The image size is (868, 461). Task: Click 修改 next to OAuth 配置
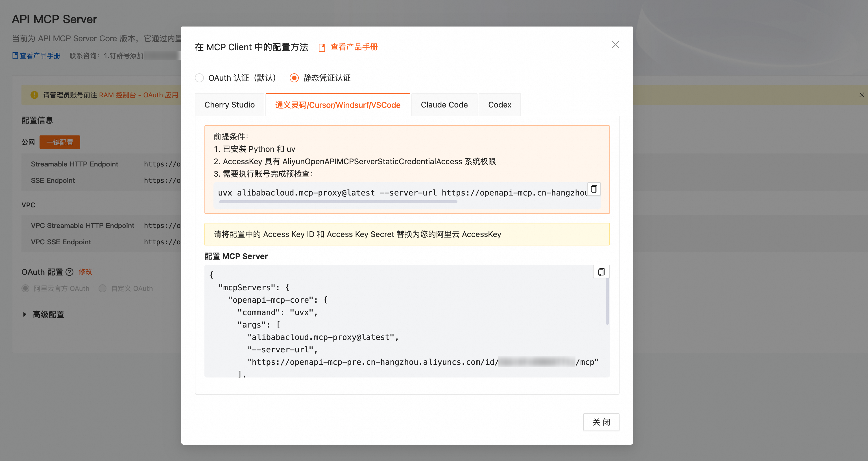[x=85, y=272]
